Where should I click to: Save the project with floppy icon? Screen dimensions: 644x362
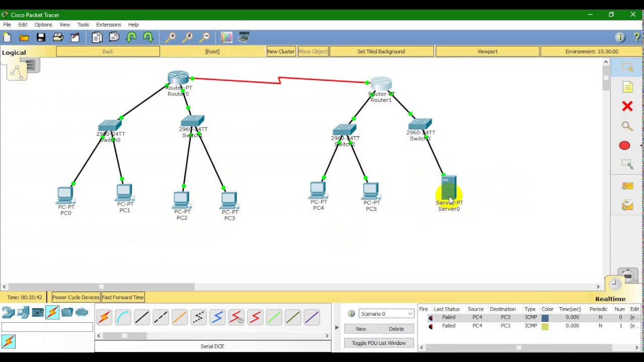[41, 37]
